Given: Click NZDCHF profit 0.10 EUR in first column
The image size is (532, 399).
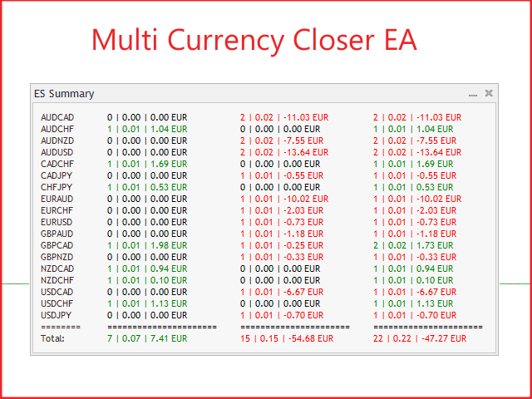Looking at the screenshot, I should tap(169, 280).
